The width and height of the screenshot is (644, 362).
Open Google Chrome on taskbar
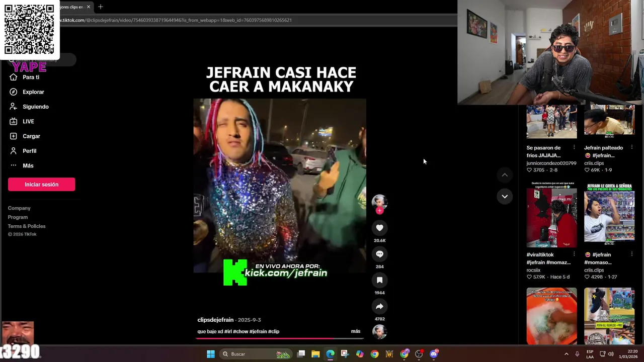pyautogui.click(x=374, y=354)
